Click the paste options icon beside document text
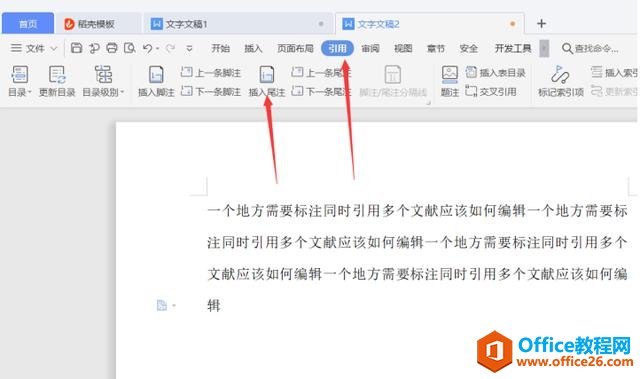 [x=162, y=305]
